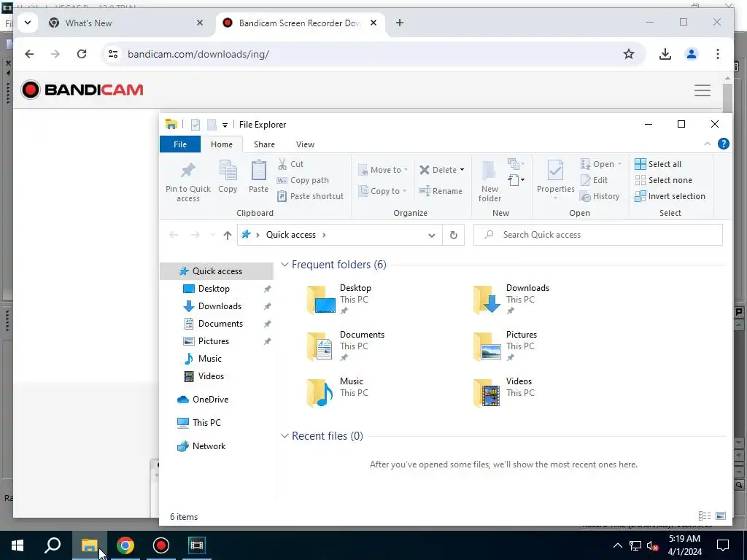Click New folder icon in title toolbar
747x560 pixels.
pos(212,124)
